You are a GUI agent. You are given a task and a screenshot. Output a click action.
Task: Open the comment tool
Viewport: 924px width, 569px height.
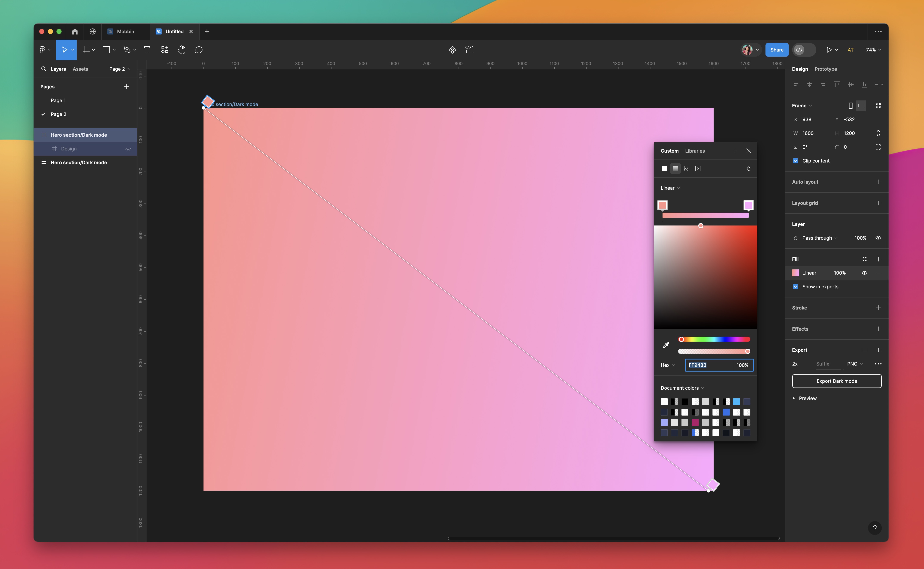pos(199,49)
